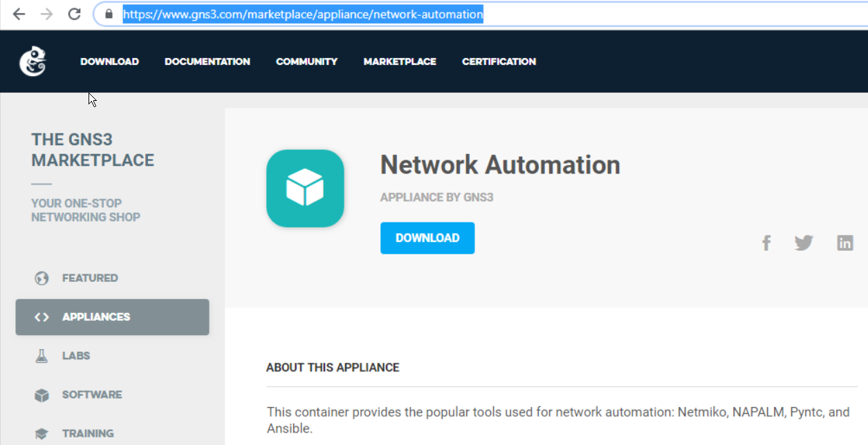Click the GNS3 chameleon logo

(33, 61)
